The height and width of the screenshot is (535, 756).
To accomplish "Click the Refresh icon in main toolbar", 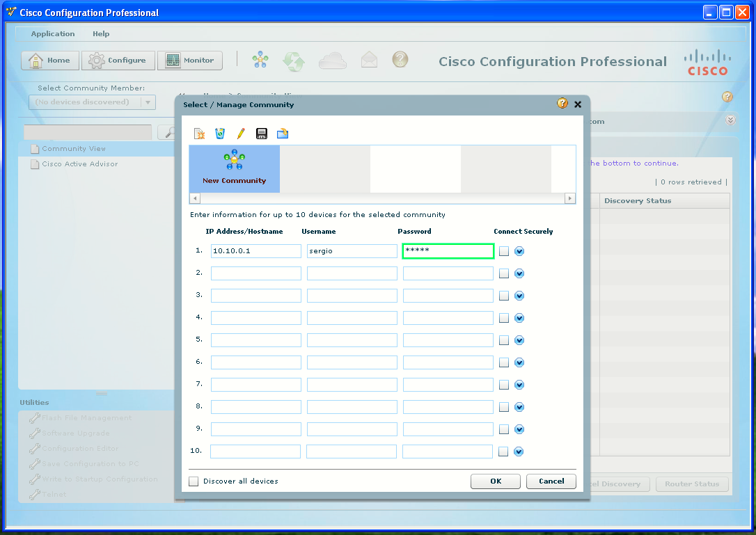I will (x=294, y=61).
